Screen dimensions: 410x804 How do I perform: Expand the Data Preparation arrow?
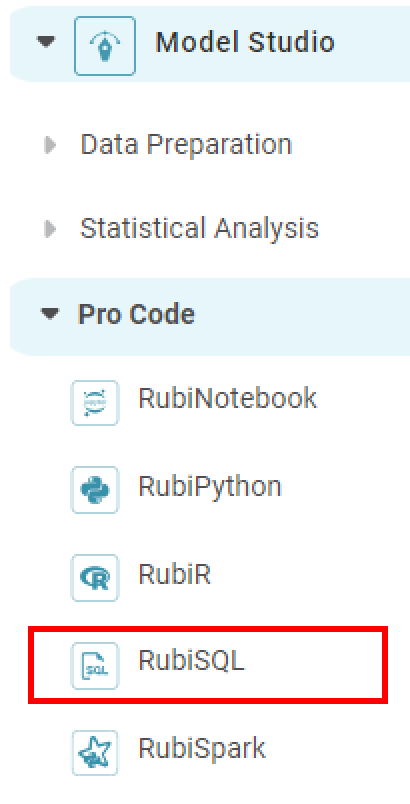pyautogui.click(x=50, y=145)
